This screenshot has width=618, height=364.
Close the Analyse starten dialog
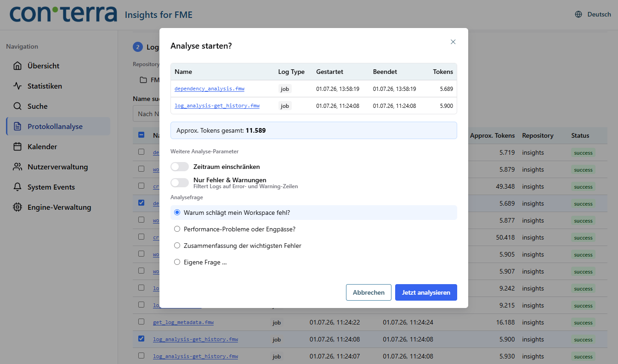click(453, 42)
